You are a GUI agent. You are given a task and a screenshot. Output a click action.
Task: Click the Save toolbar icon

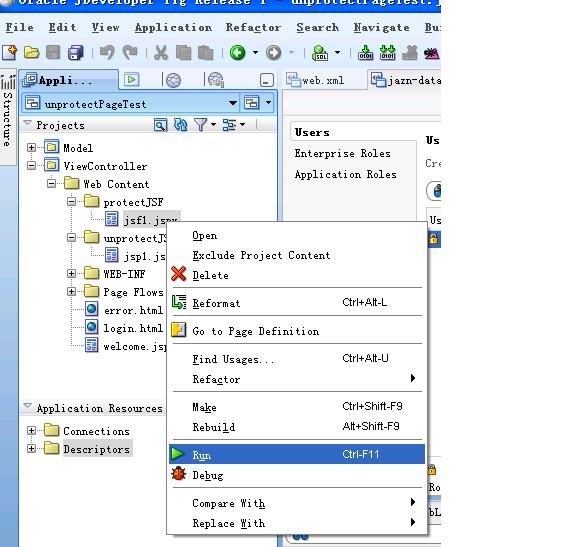tap(53, 52)
